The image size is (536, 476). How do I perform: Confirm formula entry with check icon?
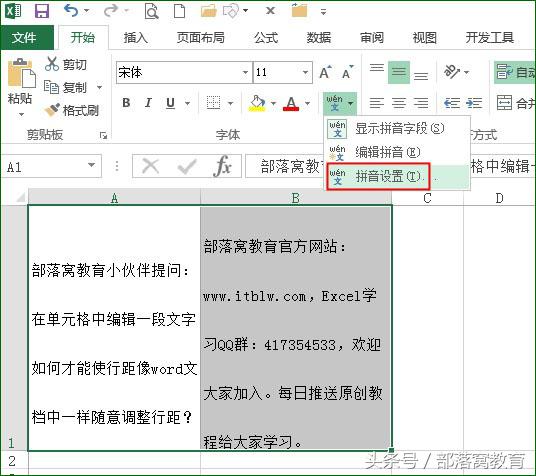187,167
